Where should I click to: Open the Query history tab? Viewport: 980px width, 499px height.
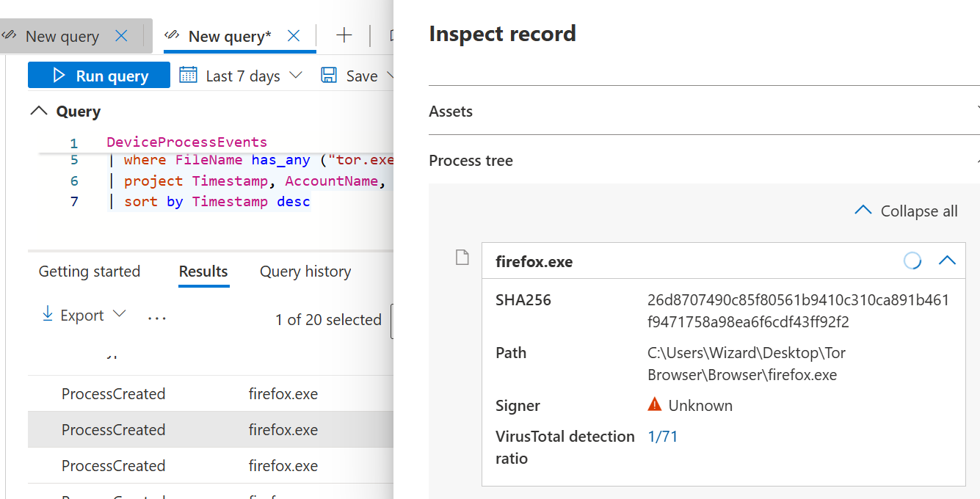click(x=305, y=272)
